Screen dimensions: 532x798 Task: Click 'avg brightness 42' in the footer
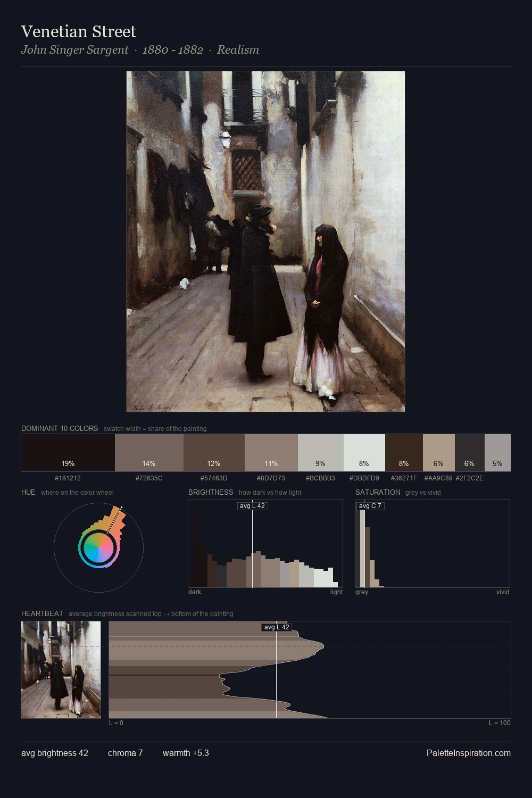click(55, 753)
